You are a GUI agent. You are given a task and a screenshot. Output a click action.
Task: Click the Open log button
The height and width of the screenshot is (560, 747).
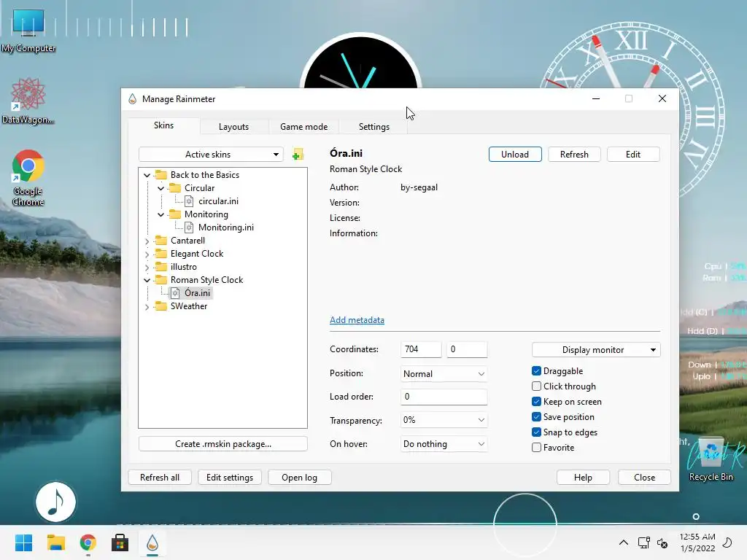tap(299, 477)
